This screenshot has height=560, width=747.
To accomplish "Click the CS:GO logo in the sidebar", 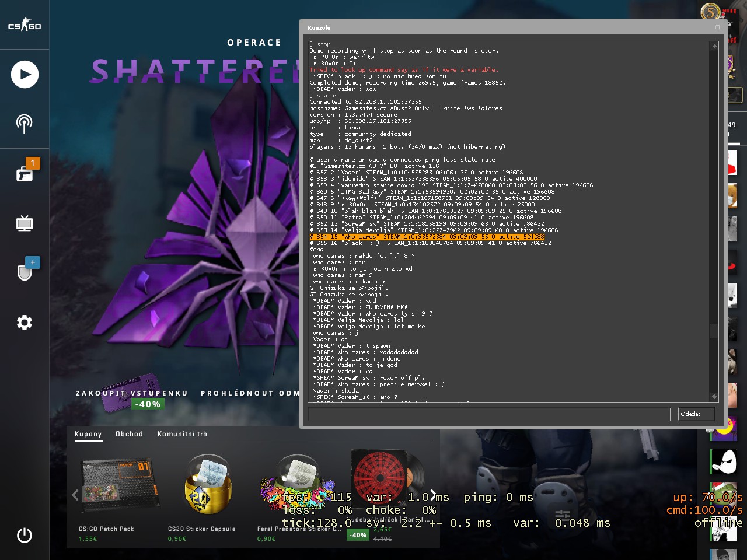I will pyautogui.click(x=25, y=25).
